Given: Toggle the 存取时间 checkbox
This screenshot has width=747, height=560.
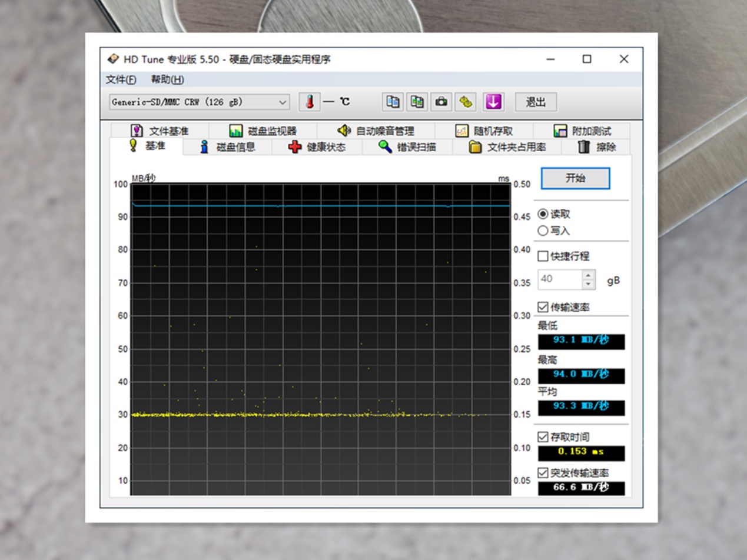Looking at the screenshot, I should point(543,437).
